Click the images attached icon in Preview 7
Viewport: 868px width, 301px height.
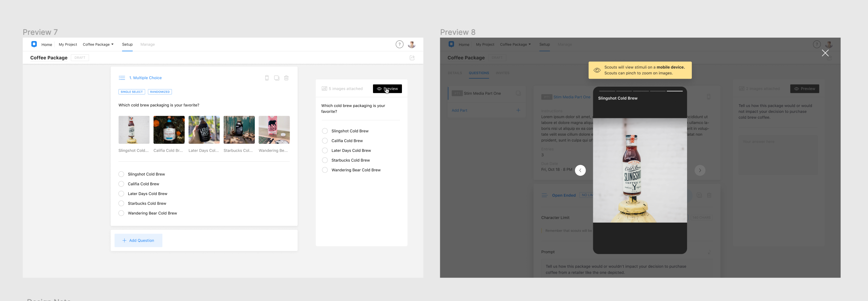324,89
